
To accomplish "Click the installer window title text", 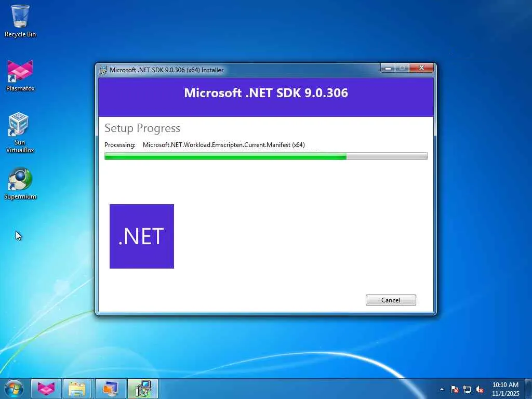I will (x=167, y=70).
